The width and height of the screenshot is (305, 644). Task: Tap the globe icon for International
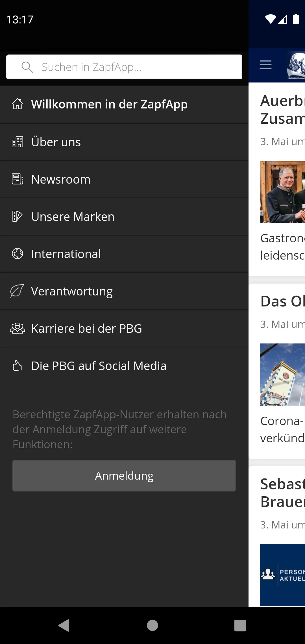18,254
